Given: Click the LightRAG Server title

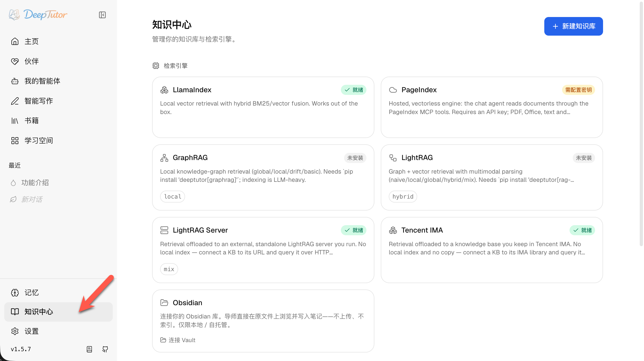Looking at the screenshot, I should [200, 230].
